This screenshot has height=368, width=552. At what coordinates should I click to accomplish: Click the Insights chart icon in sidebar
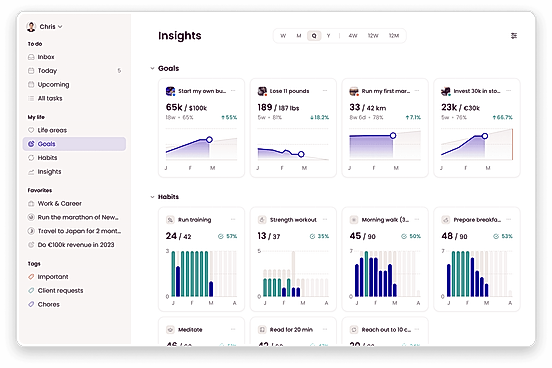(31, 172)
